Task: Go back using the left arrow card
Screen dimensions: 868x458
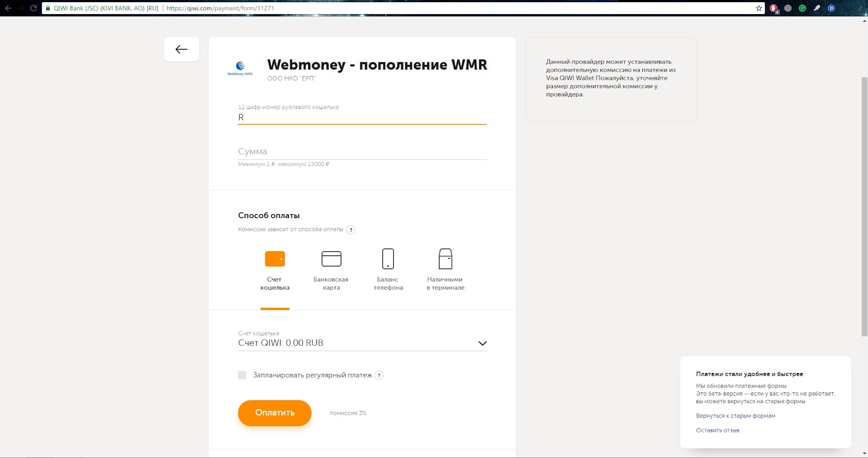Action: tap(182, 49)
